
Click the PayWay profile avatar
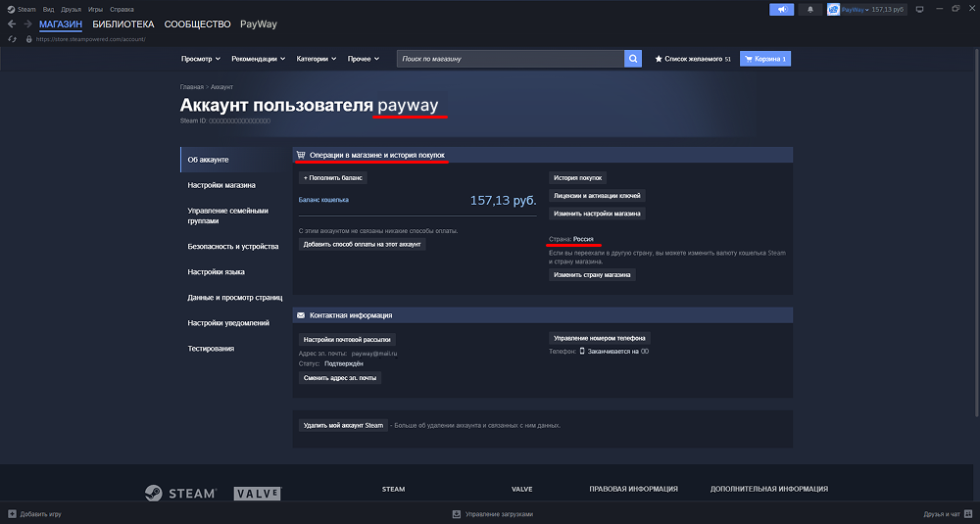coord(833,10)
